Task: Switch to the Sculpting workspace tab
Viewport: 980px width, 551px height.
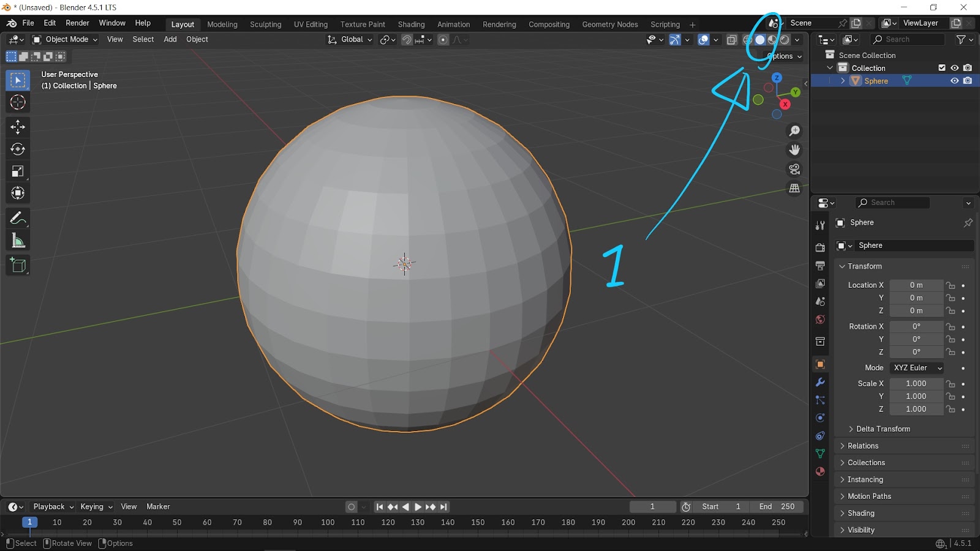Action: tap(265, 24)
